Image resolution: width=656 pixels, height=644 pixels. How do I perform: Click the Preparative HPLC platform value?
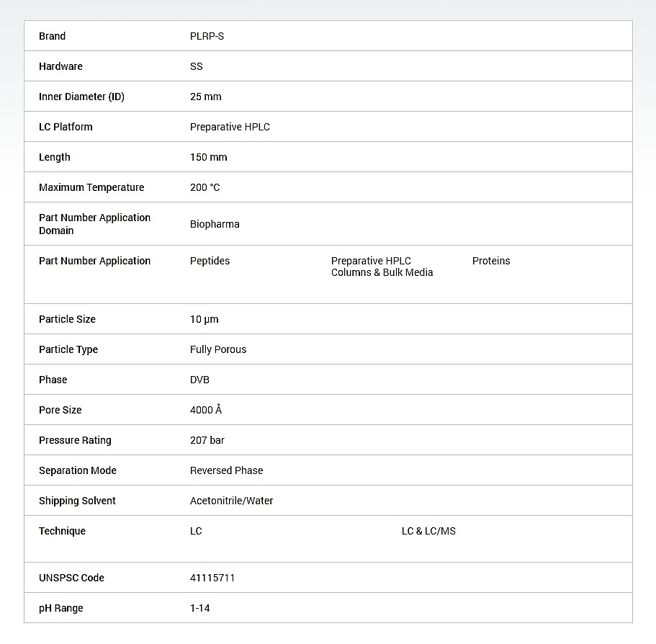click(230, 127)
